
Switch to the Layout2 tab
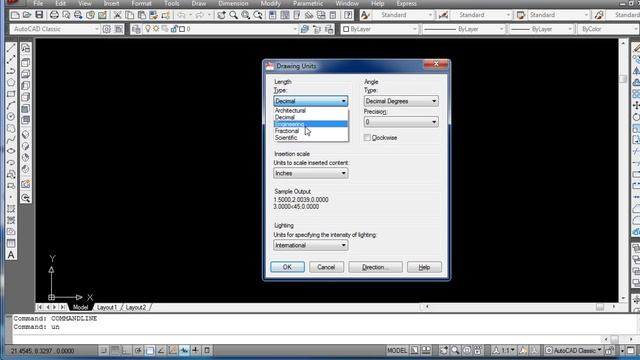(x=136, y=307)
